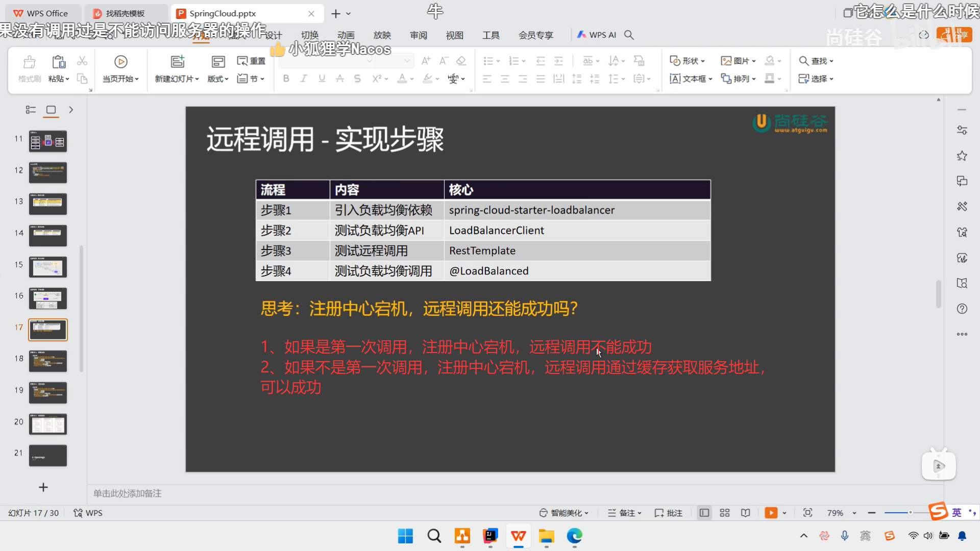980x551 pixels.
Task: Switch to slide sorter view in status bar
Action: click(x=724, y=512)
